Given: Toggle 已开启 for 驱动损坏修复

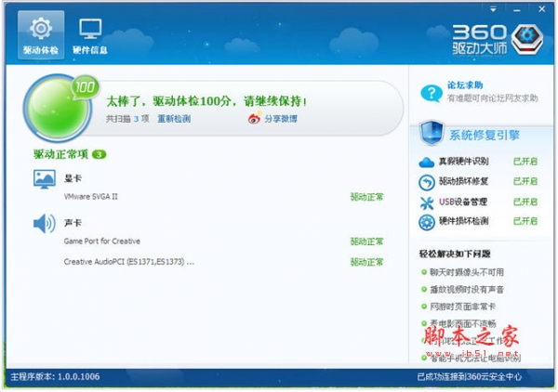Looking at the screenshot, I should (525, 181).
